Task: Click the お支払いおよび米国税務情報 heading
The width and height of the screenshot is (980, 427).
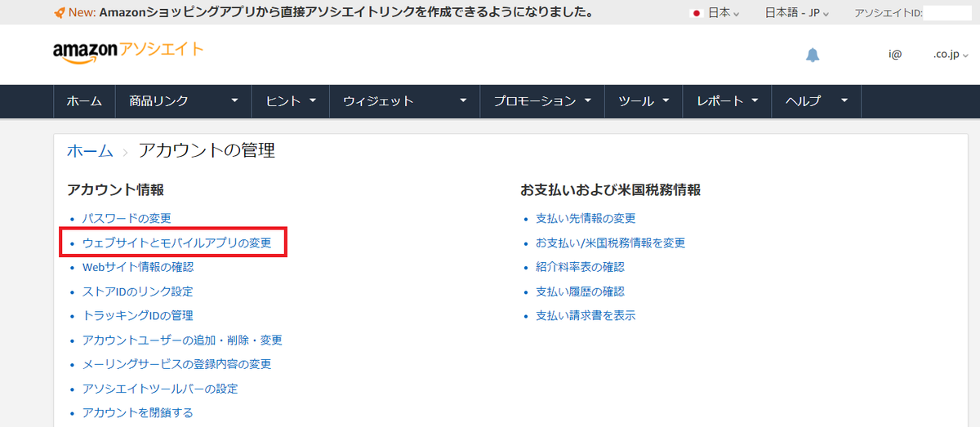Action: tap(610, 189)
